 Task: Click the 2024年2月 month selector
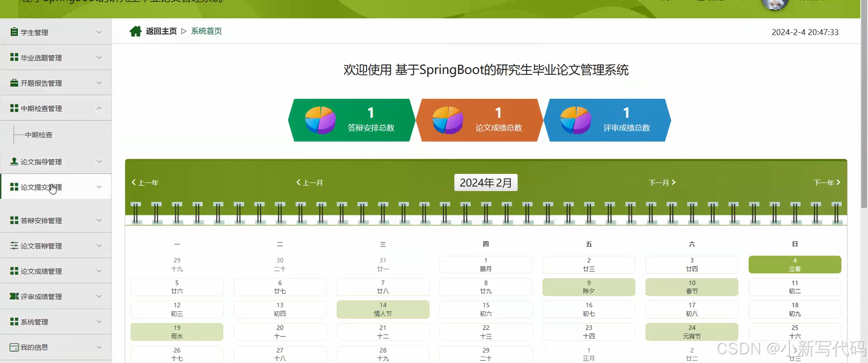(x=486, y=183)
